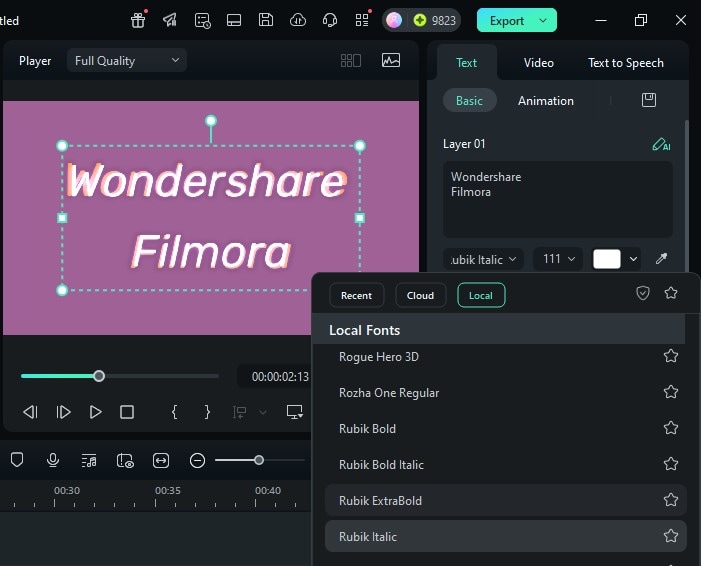Open the gift box rewards icon

138,20
